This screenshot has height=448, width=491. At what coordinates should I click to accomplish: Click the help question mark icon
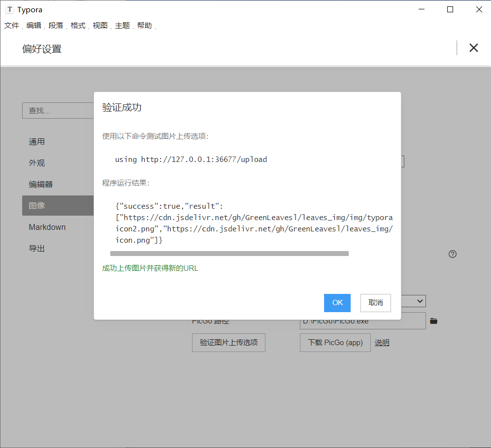click(453, 254)
